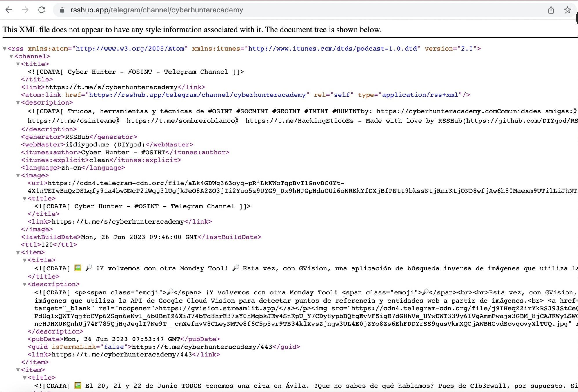The width and height of the screenshot is (578, 392).
Task: Click the Monday Tool title CDATA text
Action: [306, 268]
